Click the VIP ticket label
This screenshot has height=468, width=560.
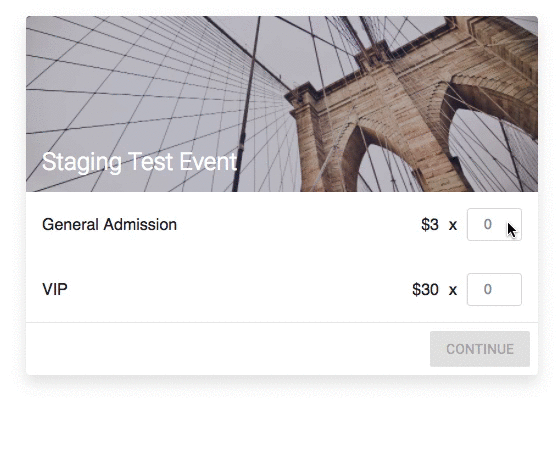[55, 289]
